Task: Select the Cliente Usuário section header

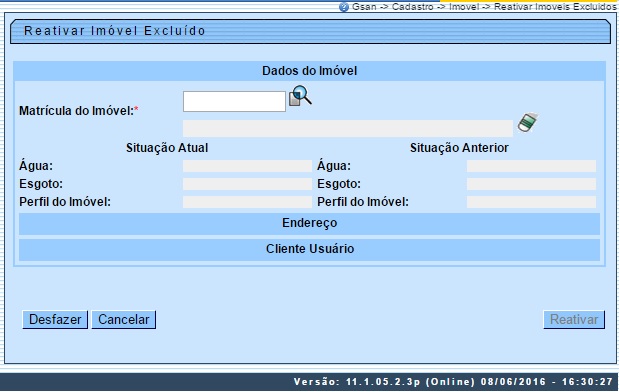Action: 310,249
